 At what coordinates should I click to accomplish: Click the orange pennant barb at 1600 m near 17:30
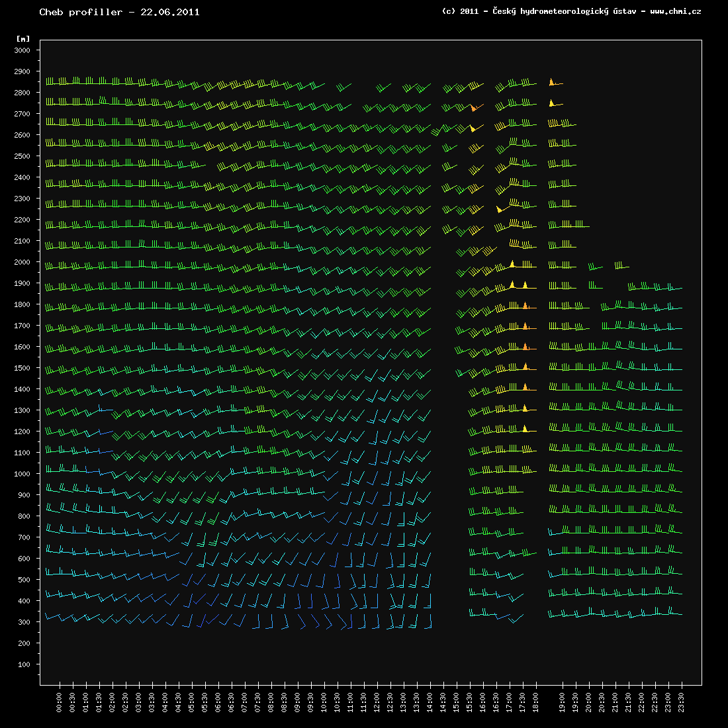(x=525, y=347)
